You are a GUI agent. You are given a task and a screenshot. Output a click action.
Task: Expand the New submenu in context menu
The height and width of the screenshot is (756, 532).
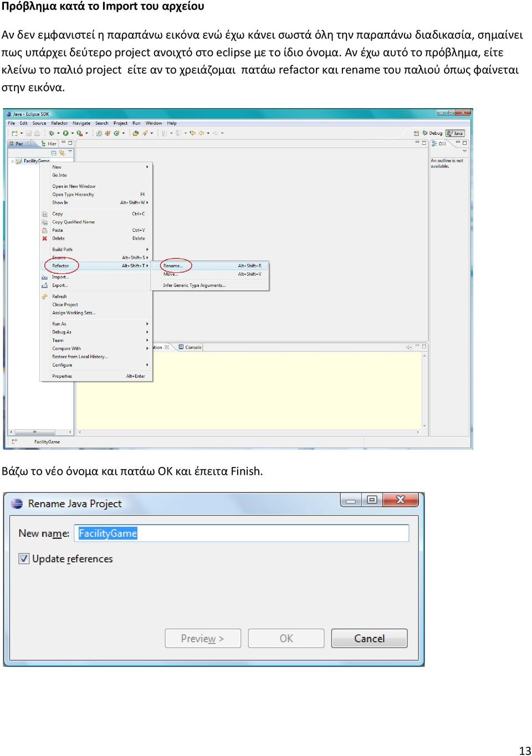[96, 167]
